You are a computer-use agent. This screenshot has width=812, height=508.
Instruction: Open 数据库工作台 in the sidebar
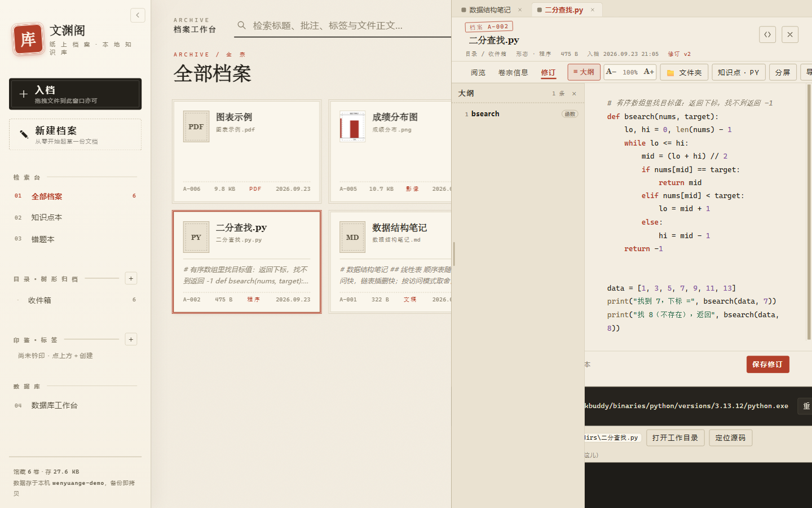pyautogui.click(x=76, y=405)
